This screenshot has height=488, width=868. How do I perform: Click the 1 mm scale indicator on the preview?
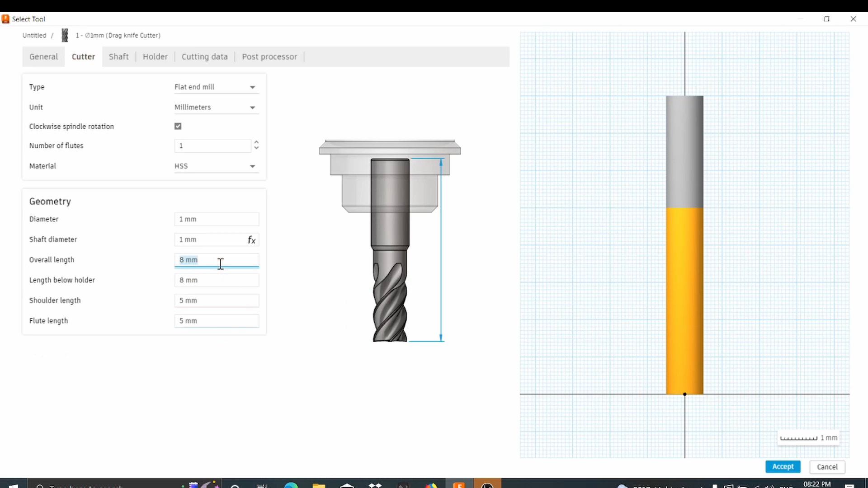coord(808,437)
